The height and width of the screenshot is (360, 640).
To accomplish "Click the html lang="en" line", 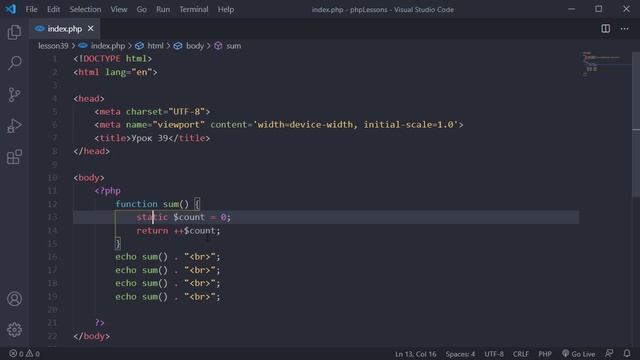I will pyautogui.click(x=116, y=72).
